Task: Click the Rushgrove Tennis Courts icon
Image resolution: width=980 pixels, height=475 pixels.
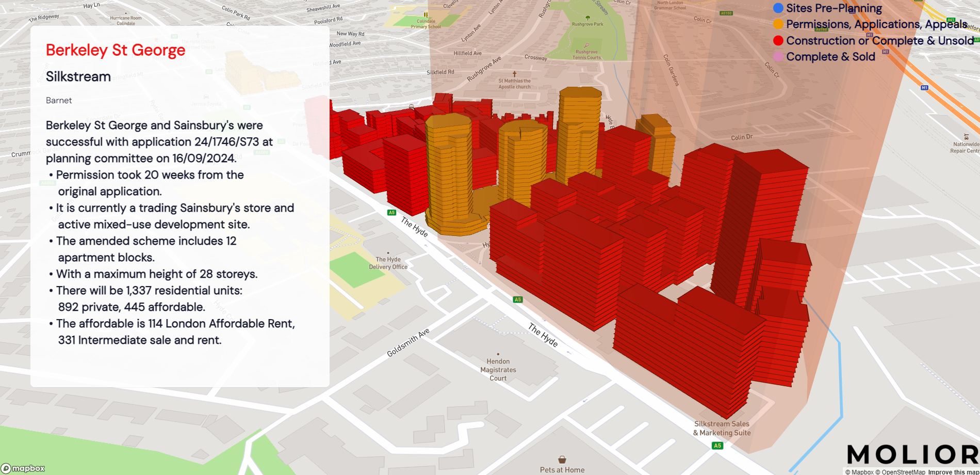Action: click(586, 45)
